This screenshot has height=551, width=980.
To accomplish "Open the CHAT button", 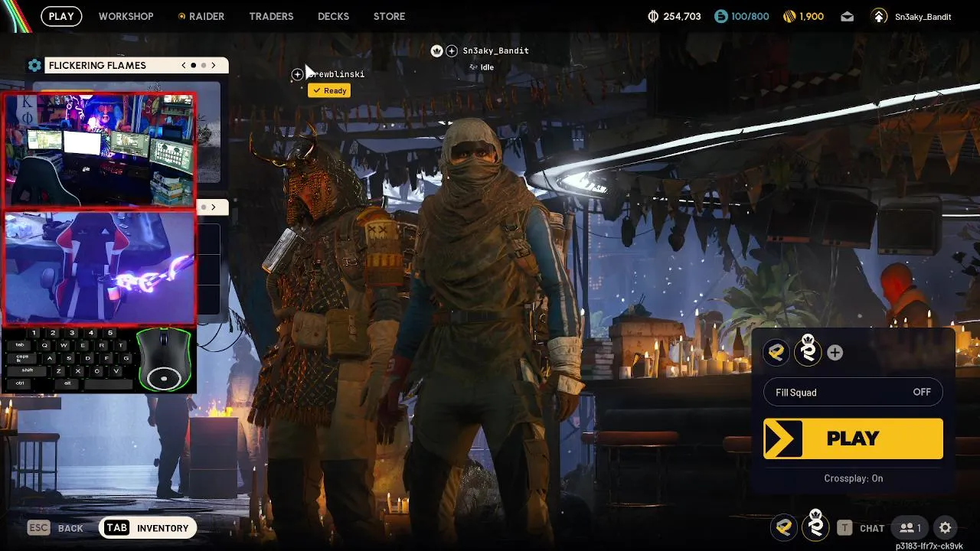I will 872,528.
